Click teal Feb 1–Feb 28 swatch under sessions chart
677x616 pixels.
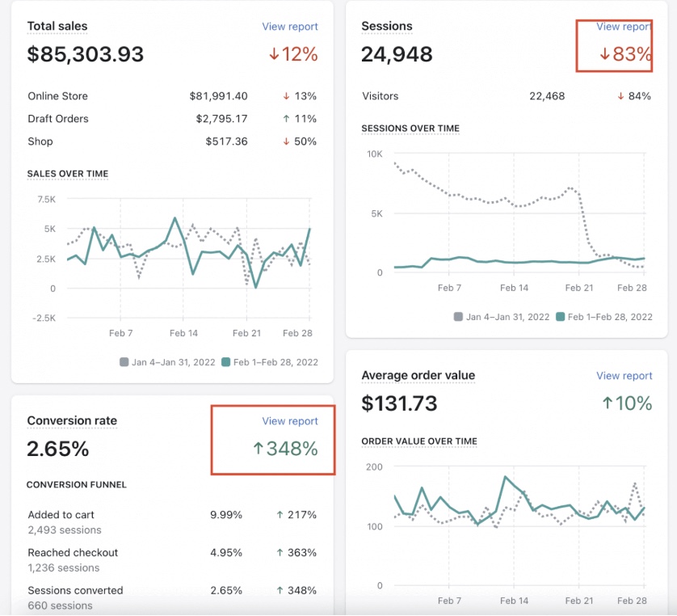coord(560,317)
